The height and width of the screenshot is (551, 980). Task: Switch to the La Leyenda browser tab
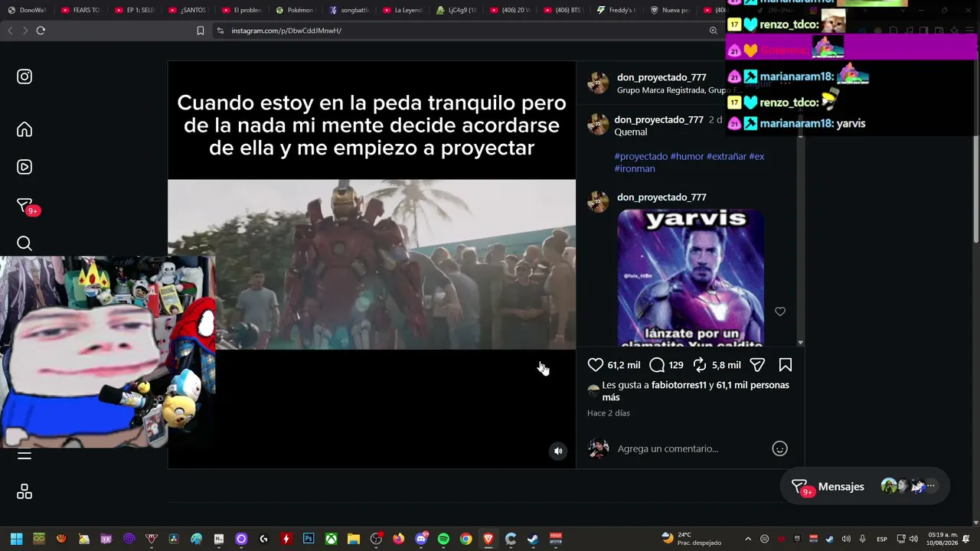(402, 10)
